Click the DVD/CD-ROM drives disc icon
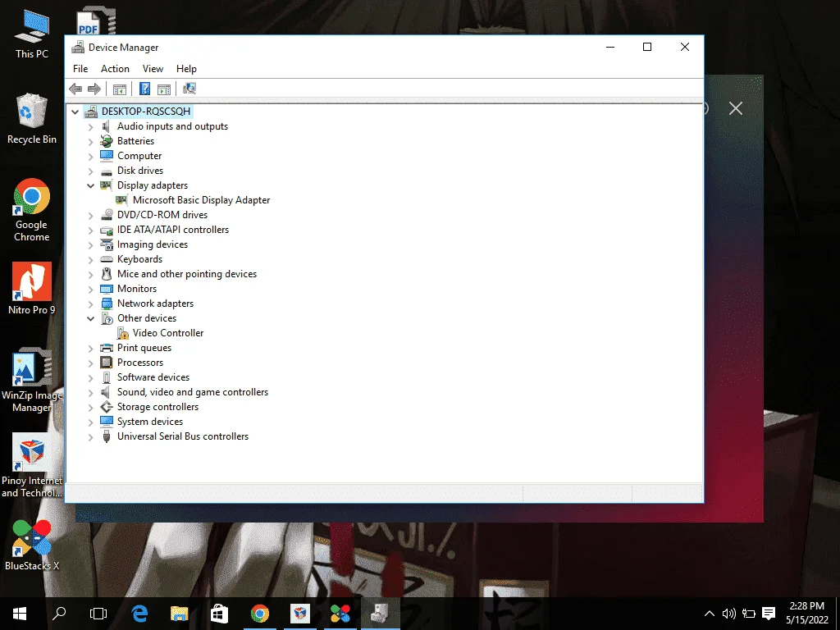This screenshot has width=840, height=630. (107, 215)
